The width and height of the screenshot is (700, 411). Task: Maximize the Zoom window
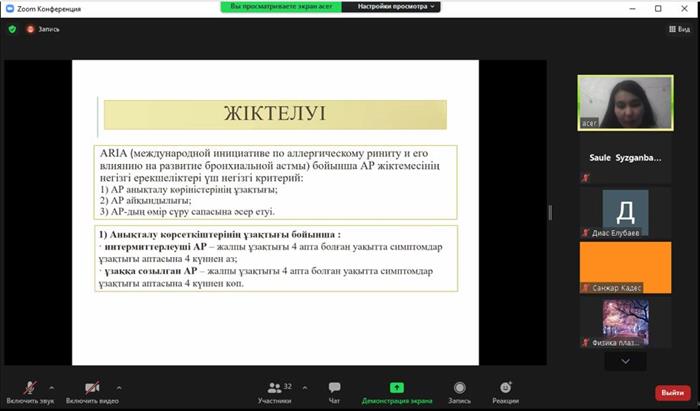pos(658,8)
